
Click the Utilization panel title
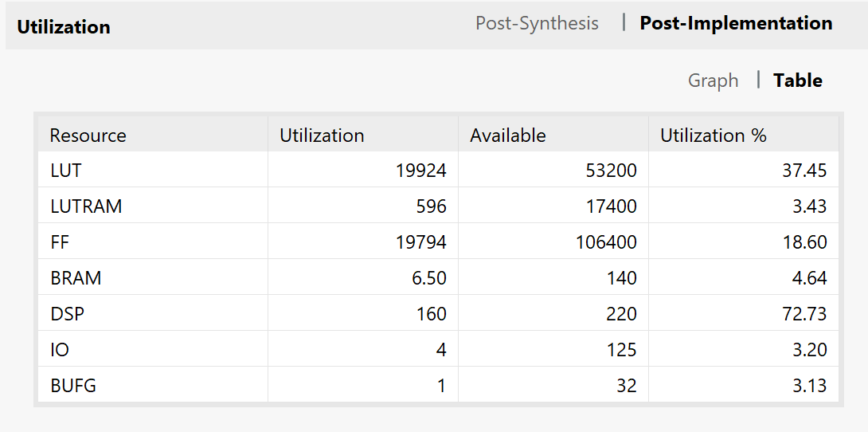(64, 27)
